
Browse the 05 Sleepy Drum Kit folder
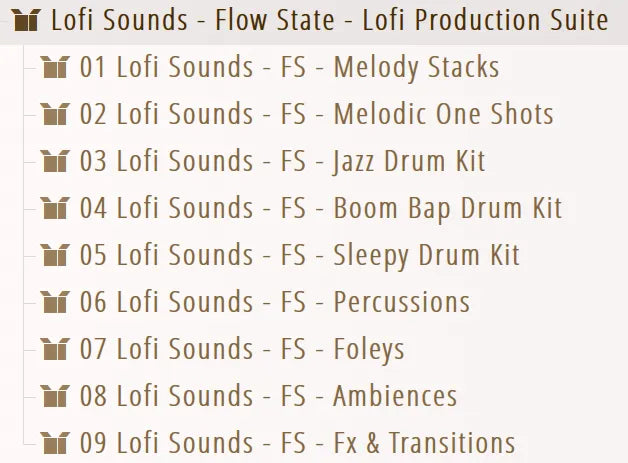click(x=299, y=255)
